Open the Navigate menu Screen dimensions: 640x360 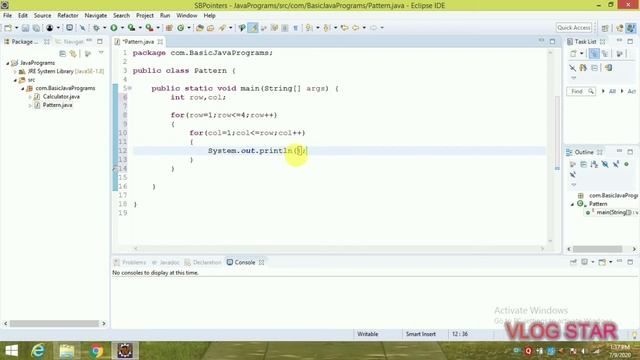click(96, 16)
